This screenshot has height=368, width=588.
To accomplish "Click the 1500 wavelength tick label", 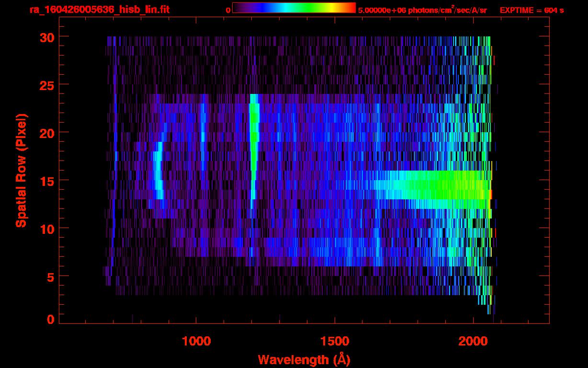I will pyautogui.click(x=334, y=341).
